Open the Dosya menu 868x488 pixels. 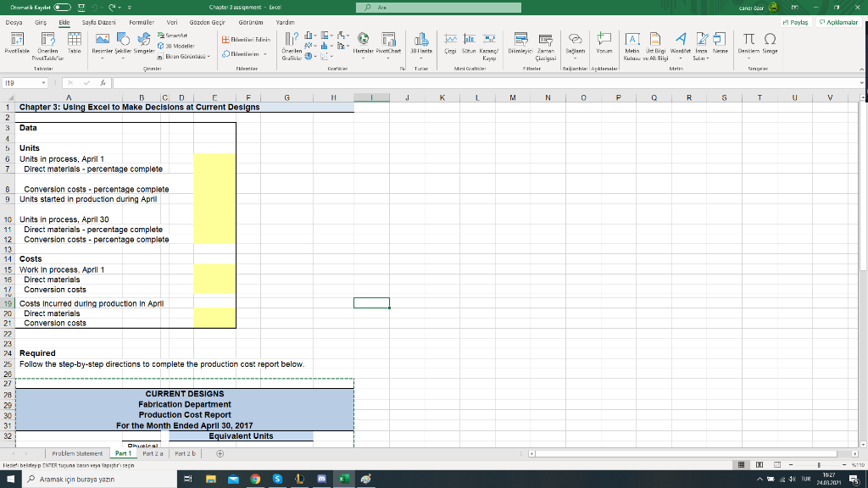14,23
